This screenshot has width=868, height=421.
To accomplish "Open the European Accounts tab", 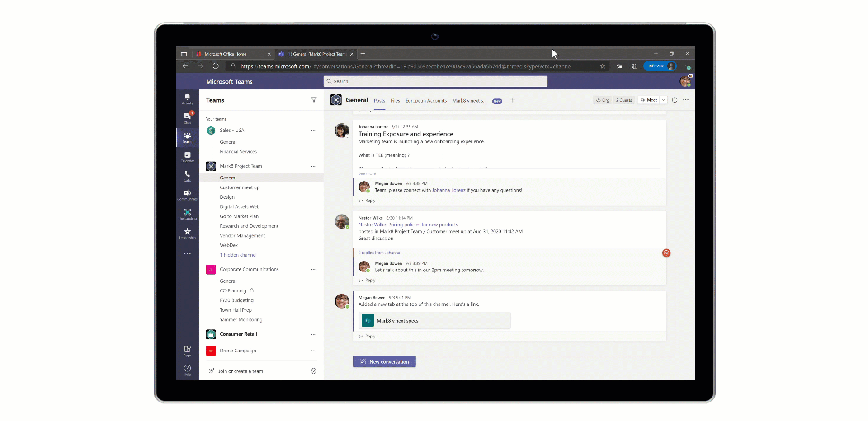I will [x=426, y=101].
